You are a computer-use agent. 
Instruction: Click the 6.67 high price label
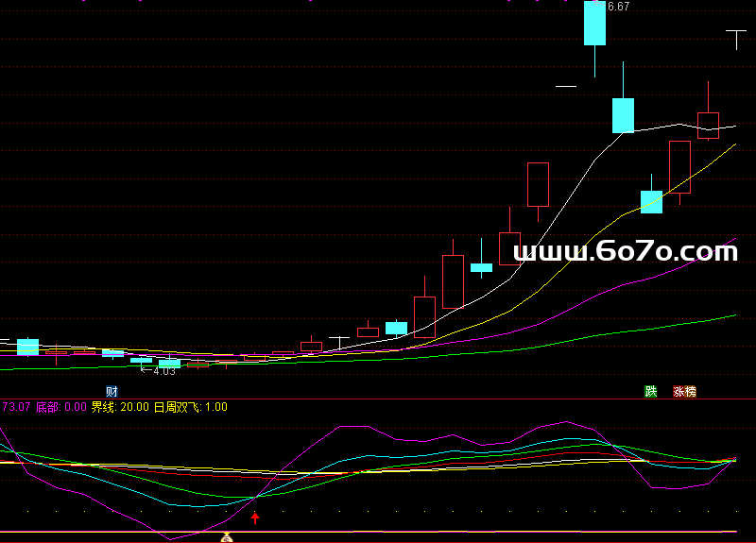(x=618, y=7)
